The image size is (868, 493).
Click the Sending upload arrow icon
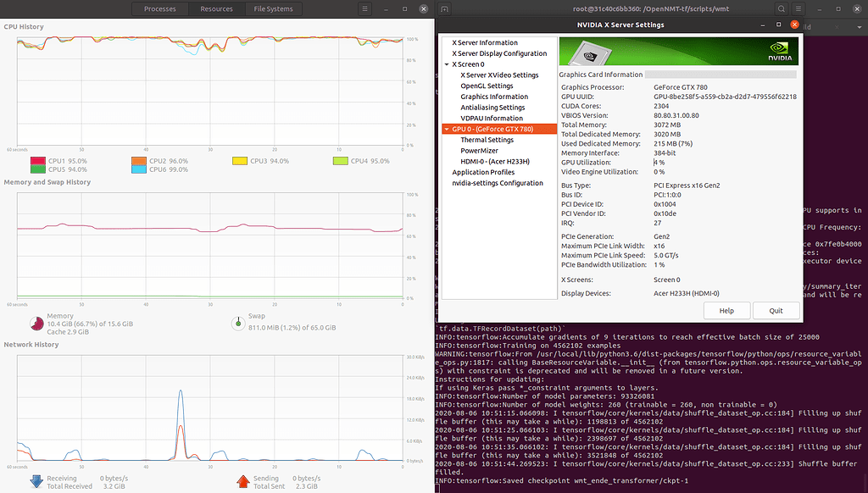(243, 481)
